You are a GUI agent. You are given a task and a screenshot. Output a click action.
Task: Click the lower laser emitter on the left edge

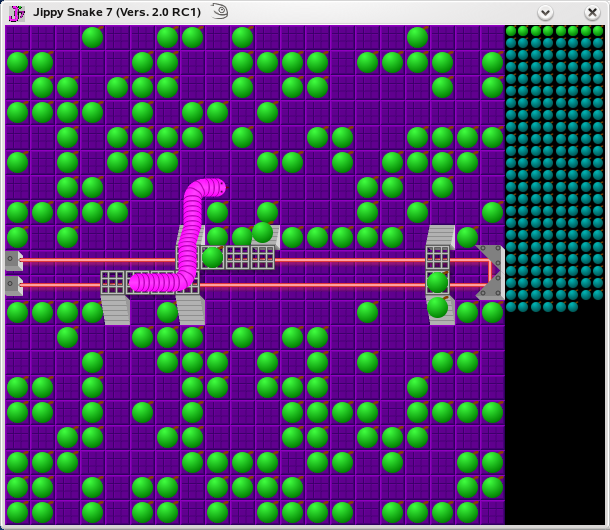(14, 285)
